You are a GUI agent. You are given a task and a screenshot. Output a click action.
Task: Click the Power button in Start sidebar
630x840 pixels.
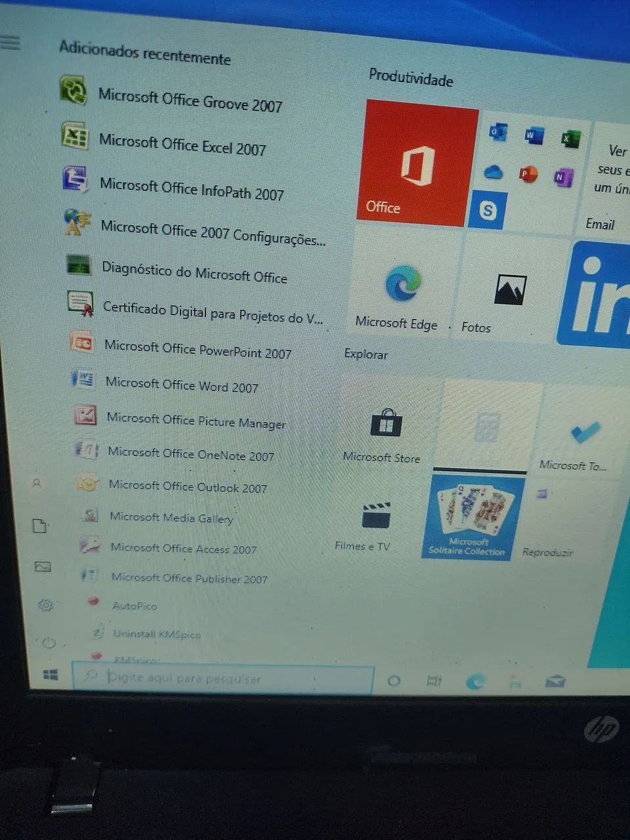point(49,643)
